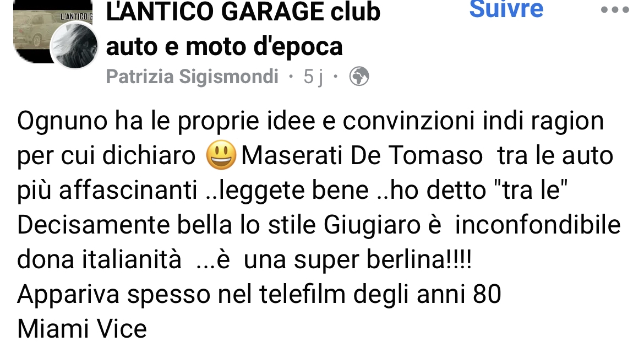Click the quoted "tra le" text

point(532,189)
